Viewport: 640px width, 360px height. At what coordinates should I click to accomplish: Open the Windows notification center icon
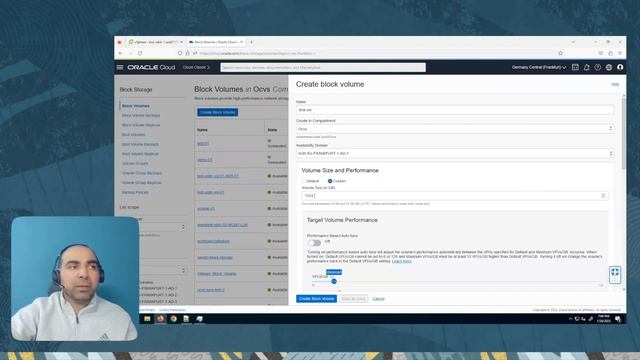coord(618,319)
